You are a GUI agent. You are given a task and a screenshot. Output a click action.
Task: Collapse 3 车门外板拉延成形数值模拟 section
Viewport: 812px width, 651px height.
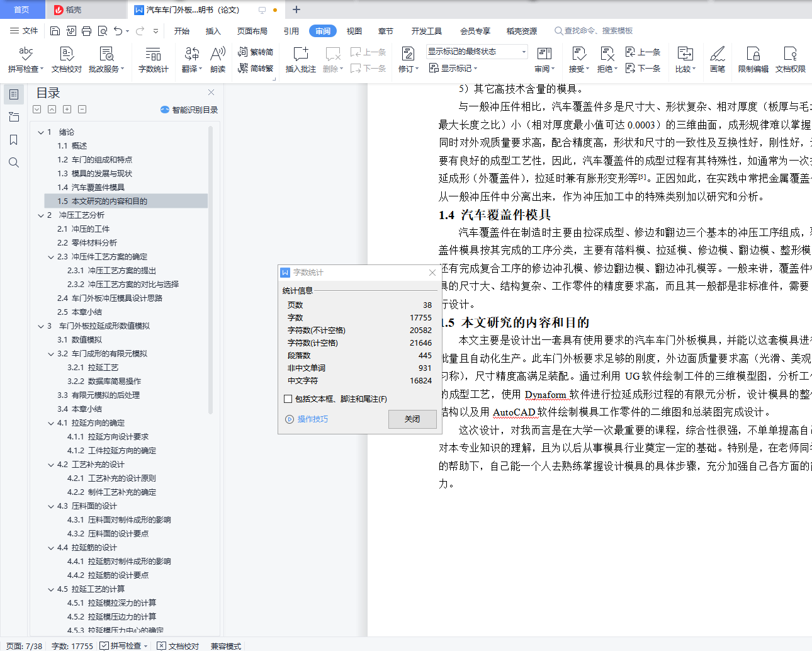pyautogui.click(x=41, y=326)
